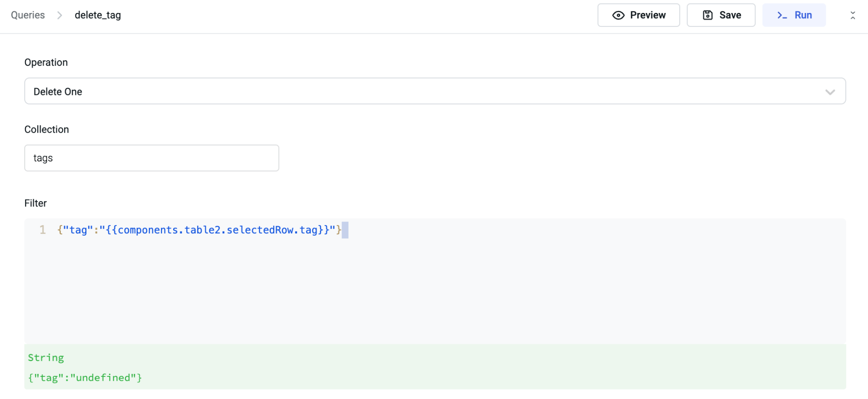Click the Operation dropdown chevron arrow
Image resolution: width=868 pixels, height=399 pixels.
click(830, 92)
